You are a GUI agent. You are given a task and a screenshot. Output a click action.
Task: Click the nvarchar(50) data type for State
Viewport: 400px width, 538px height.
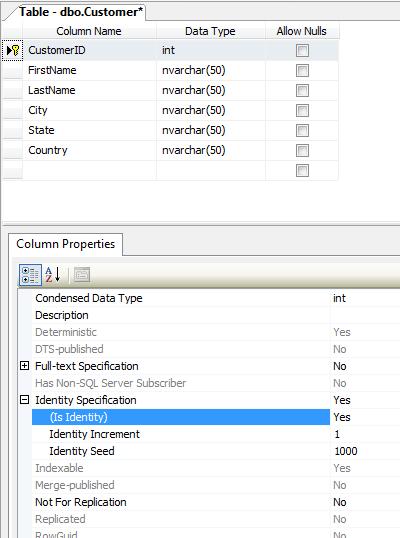[x=211, y=130]
